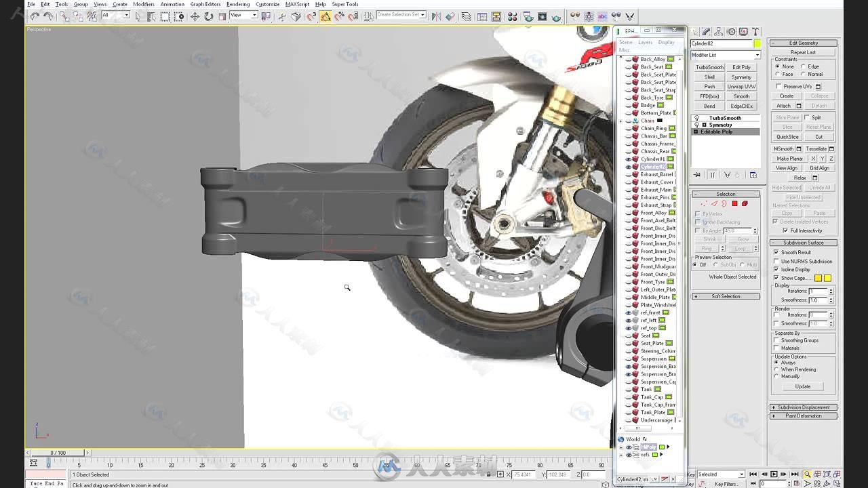Toggle the Isoline Display checkbox
The image size is (868, 488).
pos(776,269)
